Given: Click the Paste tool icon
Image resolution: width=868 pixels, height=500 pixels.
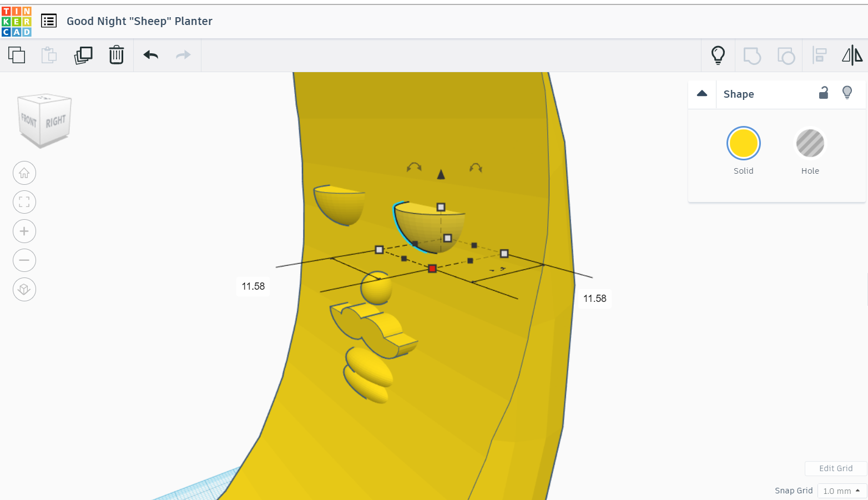Looking at the screenshot, I should tap(49, 55).
